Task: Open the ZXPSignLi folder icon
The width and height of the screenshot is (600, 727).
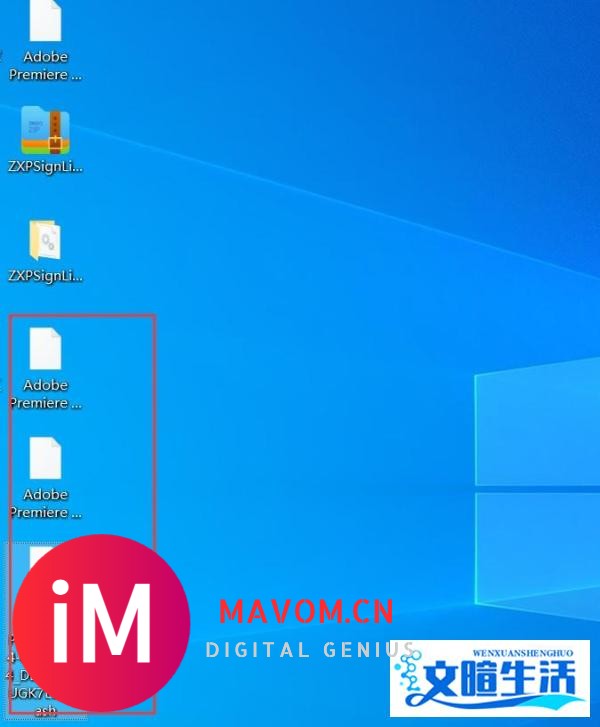Action: (x=45, y=240)
